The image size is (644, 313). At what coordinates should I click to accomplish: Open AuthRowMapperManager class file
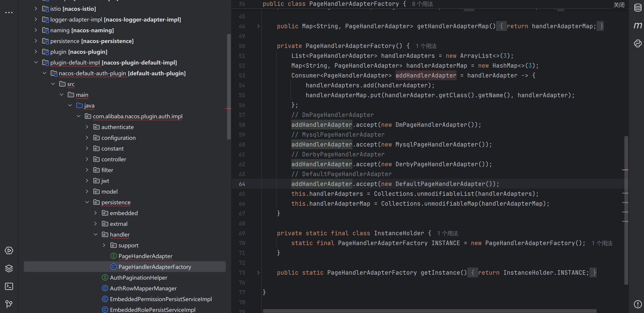coord(143,288)
